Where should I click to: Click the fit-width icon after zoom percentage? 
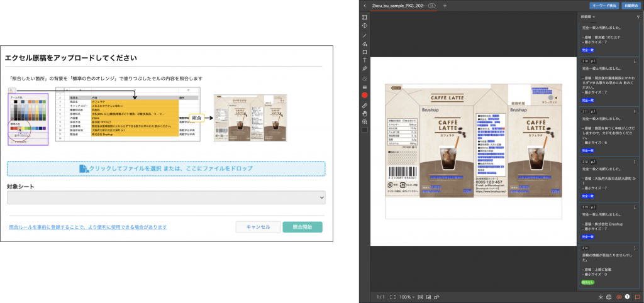420,297
